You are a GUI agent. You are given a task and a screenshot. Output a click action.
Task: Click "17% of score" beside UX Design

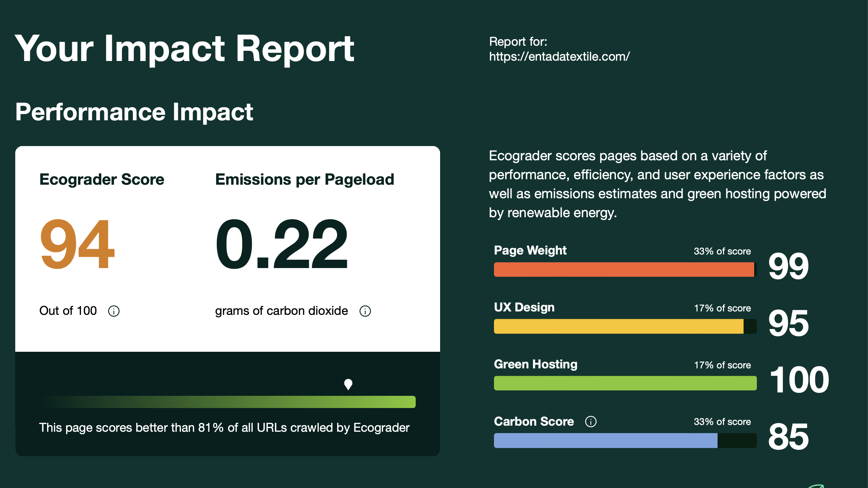coord(722,308)
